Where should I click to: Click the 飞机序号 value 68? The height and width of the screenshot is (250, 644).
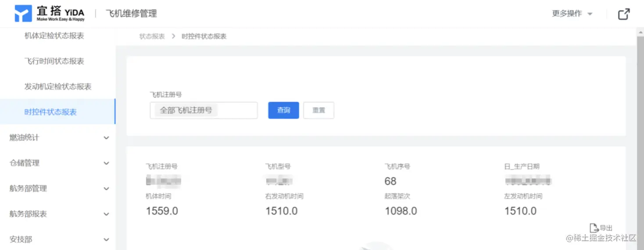(390, 181)
